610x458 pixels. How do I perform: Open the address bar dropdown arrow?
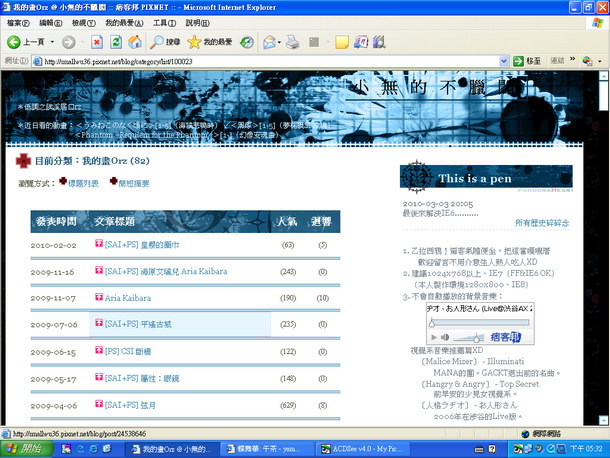pyautogui.click(x=503, y=61)
